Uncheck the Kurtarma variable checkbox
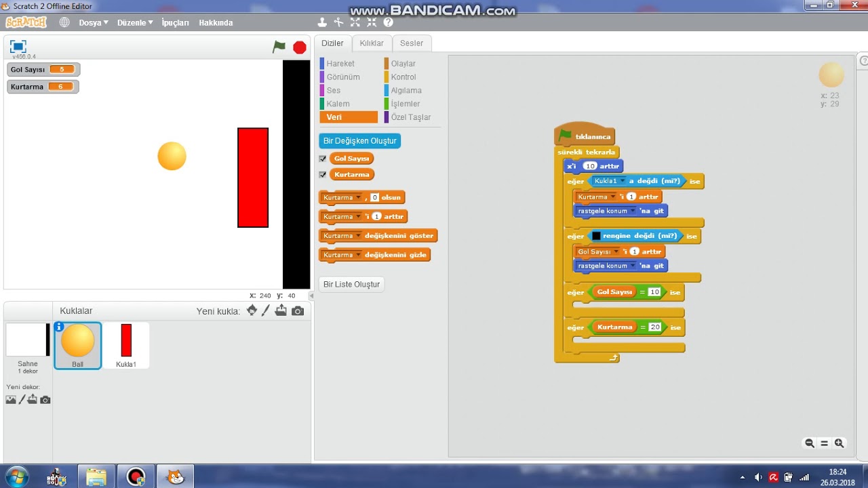 tap(323, 175)
